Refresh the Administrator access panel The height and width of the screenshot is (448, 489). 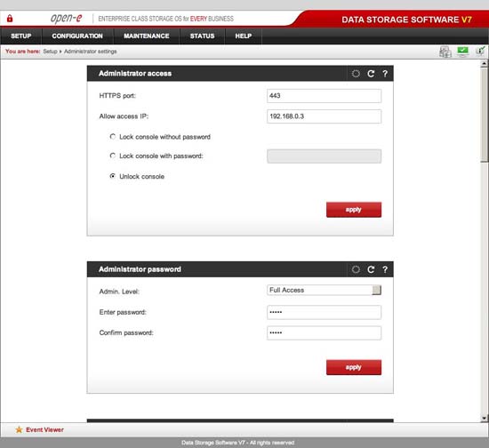(371, 74)
